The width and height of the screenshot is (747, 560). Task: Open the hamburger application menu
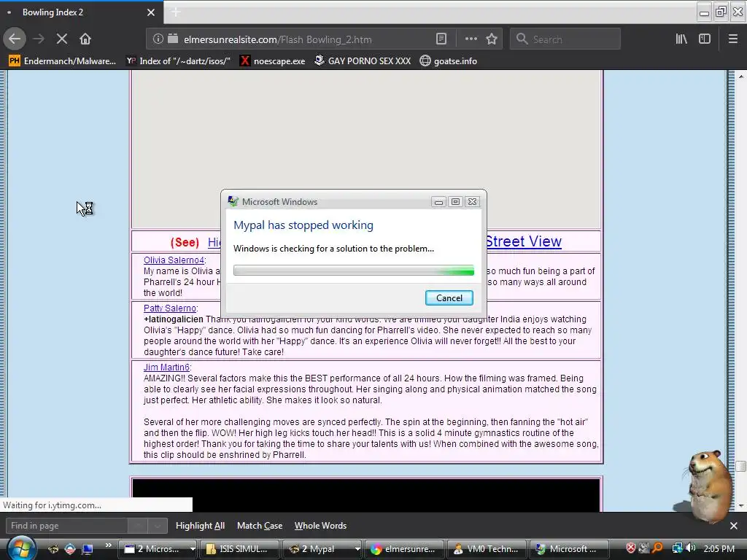pos(733,39)
